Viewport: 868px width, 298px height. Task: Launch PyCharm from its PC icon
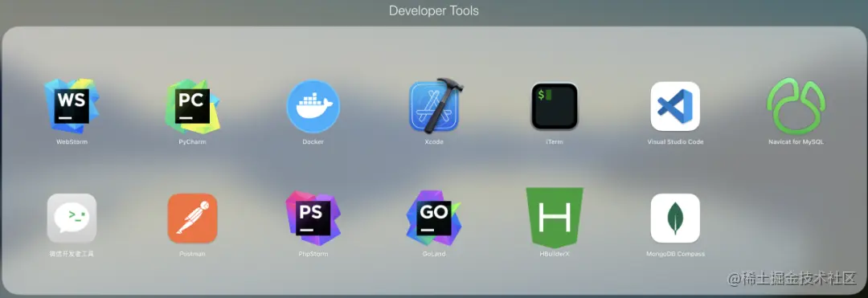point(193,105)
